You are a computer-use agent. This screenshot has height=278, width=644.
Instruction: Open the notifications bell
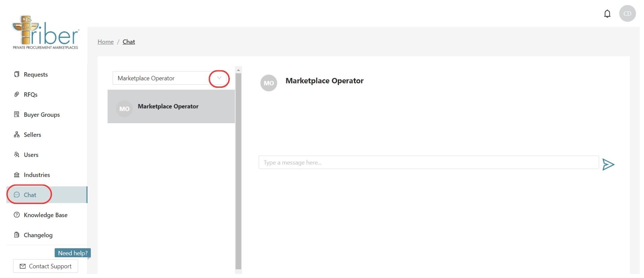pyautogui.click(x=607, y=14)
